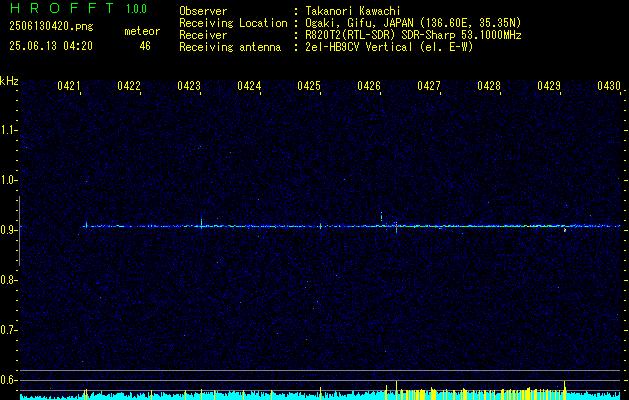Image resolution: width=629 pixels, height=400 pixels.
Task: Select the meteor count 46
Action: pos(145,46)
